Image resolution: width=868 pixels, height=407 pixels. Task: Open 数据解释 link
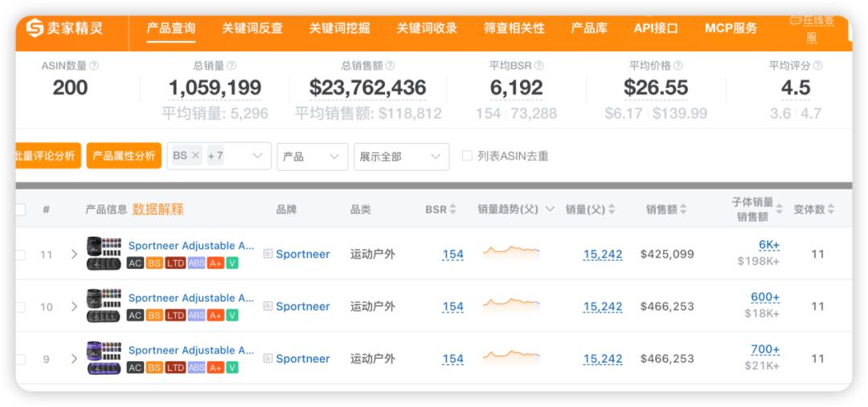pyautogui.click(x=158, y=210)
